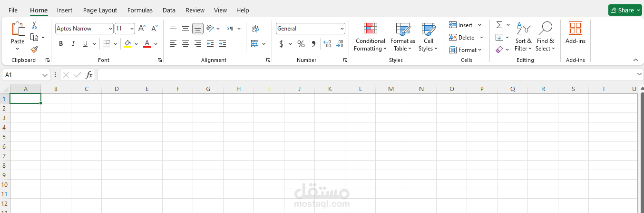Click Delete cells button
The image size is (644, 213).
coord(462,37)
